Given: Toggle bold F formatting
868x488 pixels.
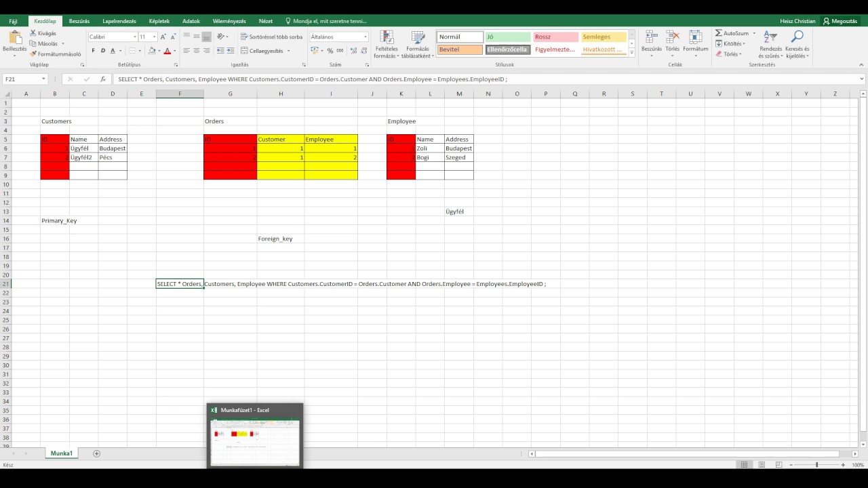Looking at the screenshot, I should coord(93,51).
